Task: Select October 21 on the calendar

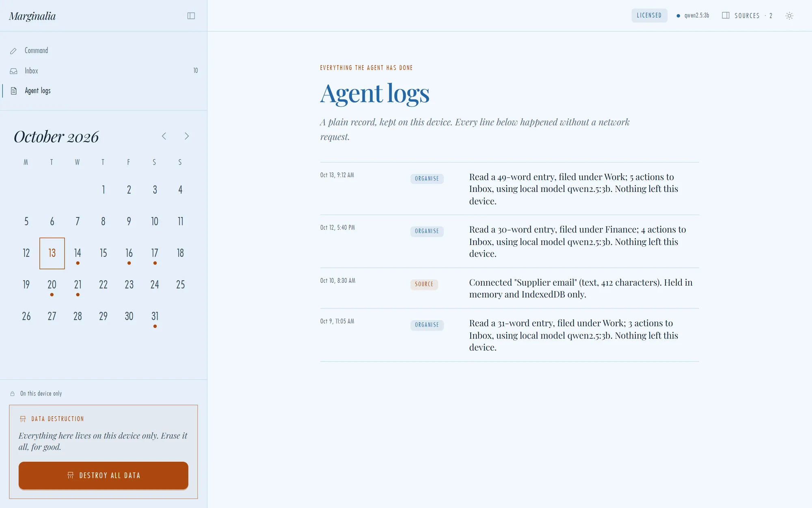Action: 78,285
